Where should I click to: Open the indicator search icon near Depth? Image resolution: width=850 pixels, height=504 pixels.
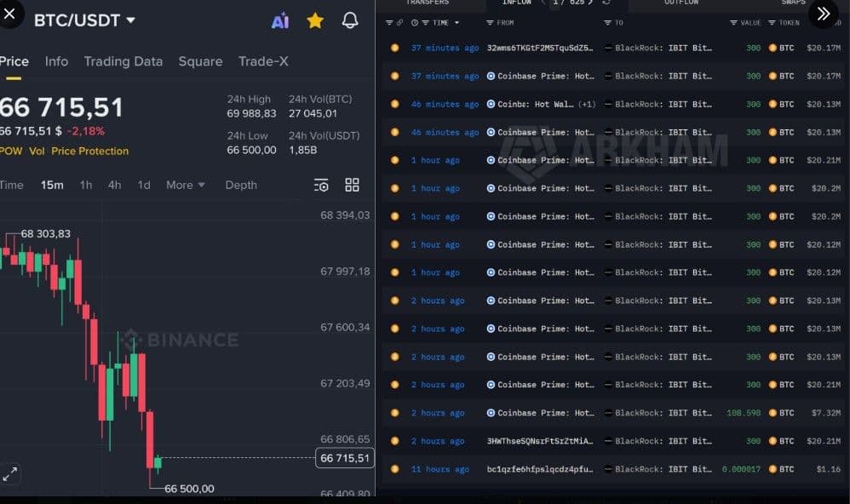[321, 184]
